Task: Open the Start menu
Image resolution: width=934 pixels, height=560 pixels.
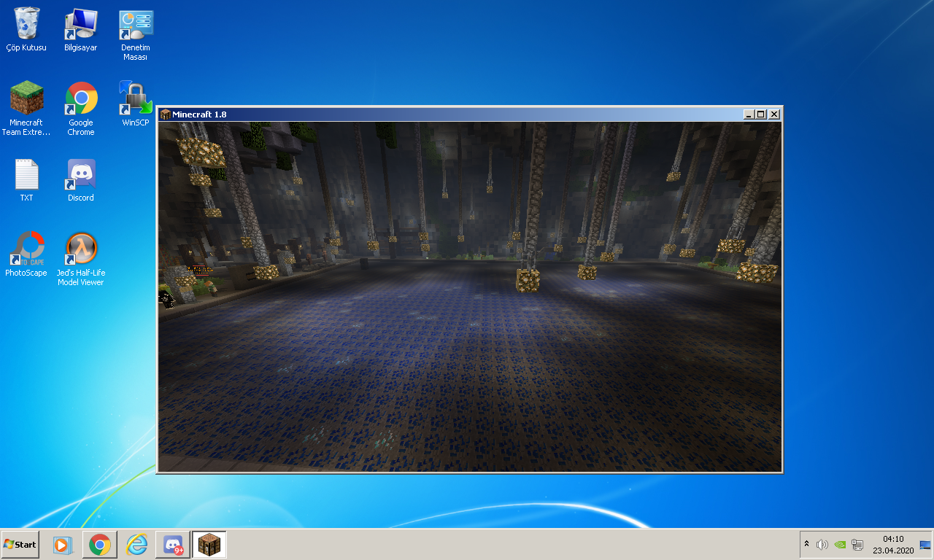Action: click(20, 545)
